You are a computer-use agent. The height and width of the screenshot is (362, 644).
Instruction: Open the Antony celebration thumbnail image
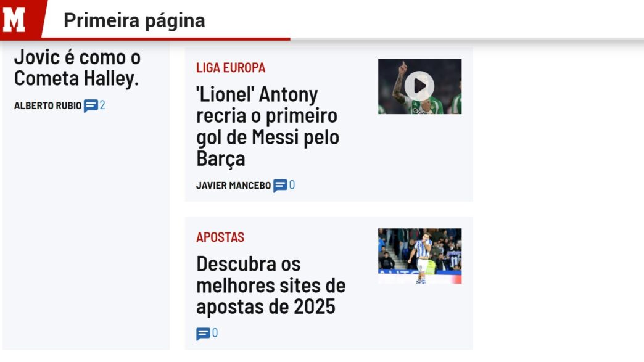point(419,86)
